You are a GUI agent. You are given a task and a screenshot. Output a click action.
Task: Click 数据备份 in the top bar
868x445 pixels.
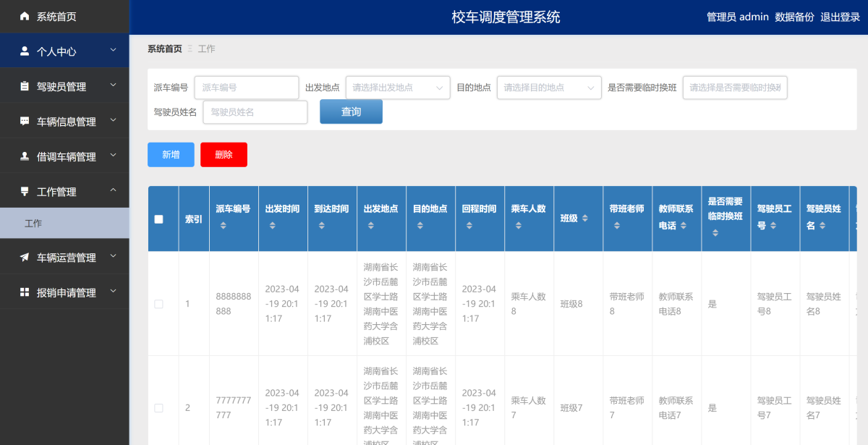794,17
